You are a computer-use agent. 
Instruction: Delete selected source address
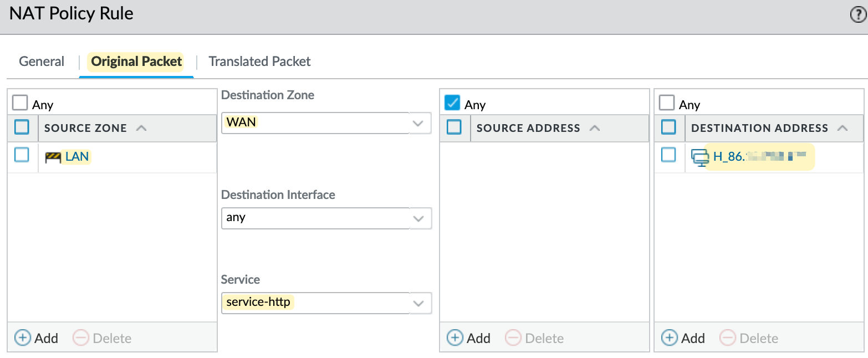[x=534, y=338]
